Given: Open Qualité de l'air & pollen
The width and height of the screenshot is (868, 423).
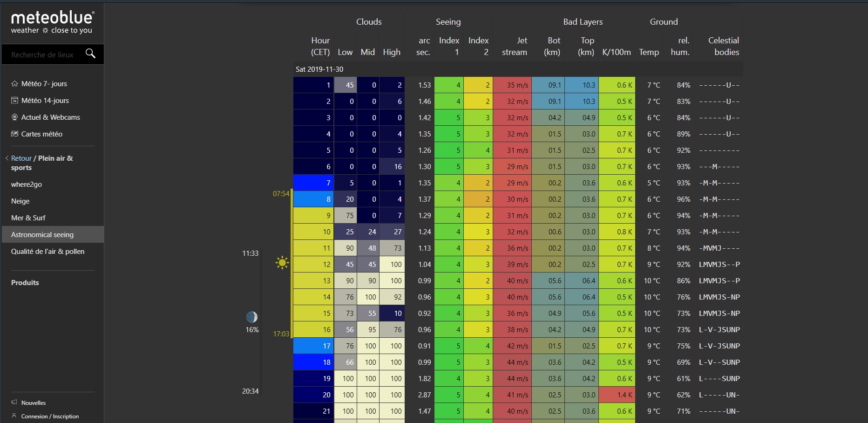Looking at the screenshot, I should pyautogui.click(x=48, y=252).
